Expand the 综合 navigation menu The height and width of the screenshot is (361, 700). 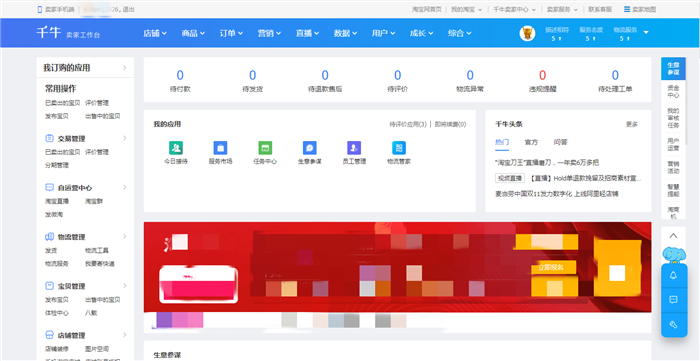pyautogui.click(x=460, y=33)
